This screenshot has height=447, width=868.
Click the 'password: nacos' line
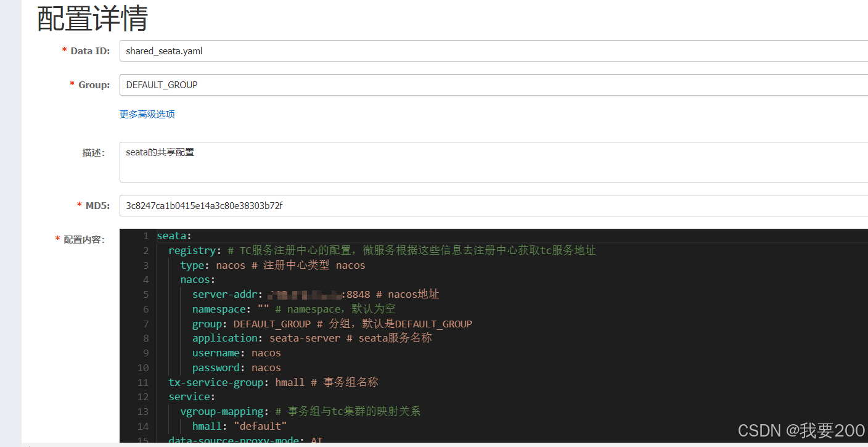click(x=237, y=367)
